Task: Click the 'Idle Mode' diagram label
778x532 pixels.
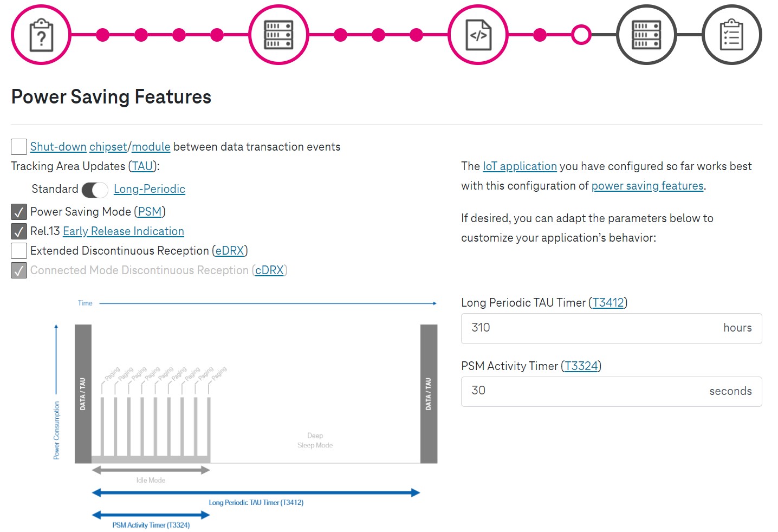Action: point(151,481)
